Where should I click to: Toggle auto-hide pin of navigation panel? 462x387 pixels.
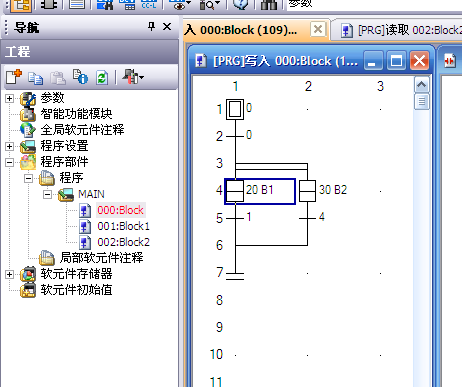pyautogui.click(x=152, y=26)
